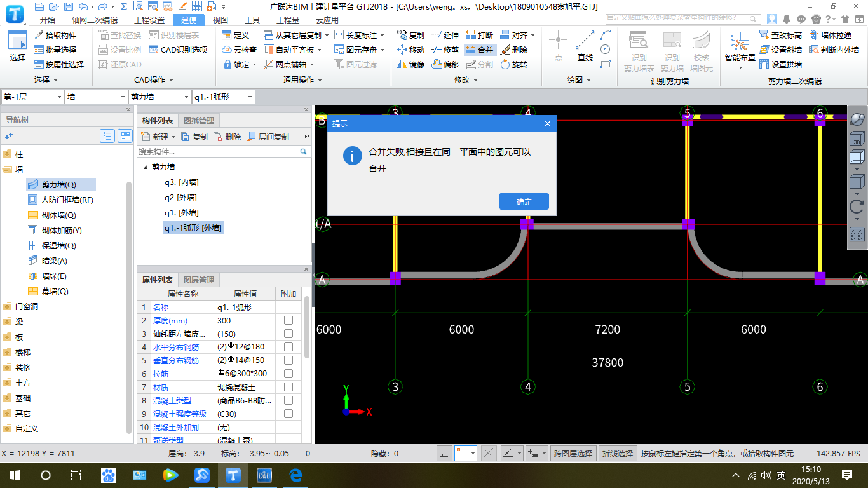Switch to 图纸管理 tab

[x=199, y=120]
